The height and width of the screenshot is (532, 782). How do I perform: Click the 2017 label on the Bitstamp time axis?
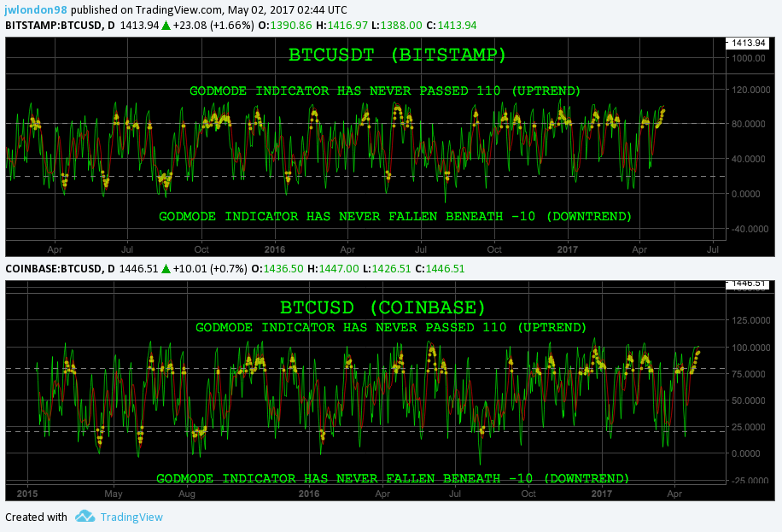click(x=568, y=249)
